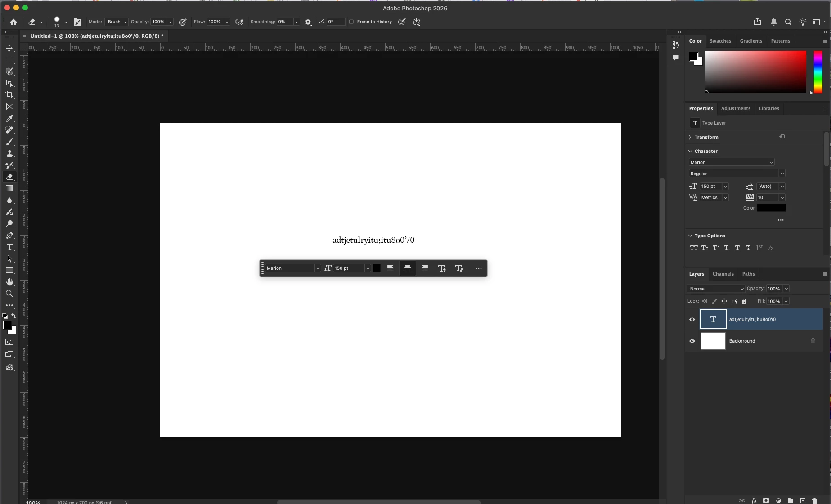Reset transform with the undo arrow
Image resolution: width=831 pixels, height=504 pixels.
(782, 137)
